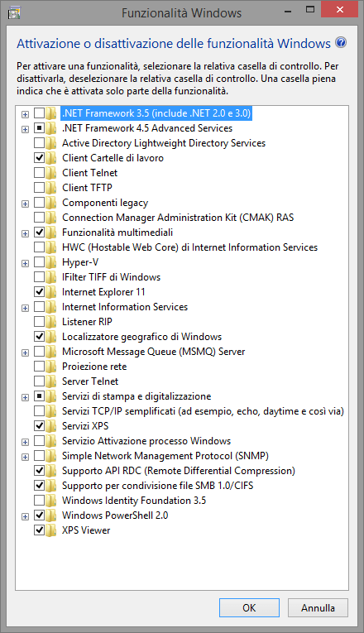
Task: Click the help question mark icon
Action: coord(341,42)
